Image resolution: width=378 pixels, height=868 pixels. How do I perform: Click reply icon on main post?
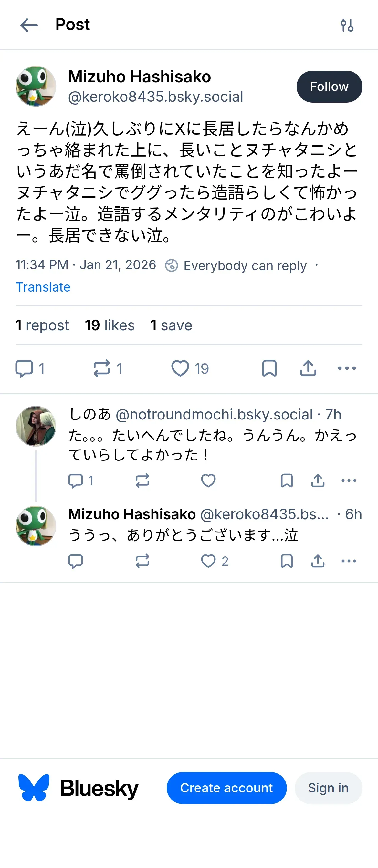pyautogui.click(x=24, y=368)
